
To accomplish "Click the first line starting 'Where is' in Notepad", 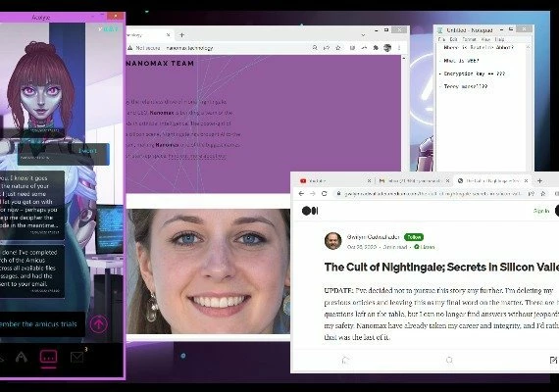I will (x=479, y=47).
